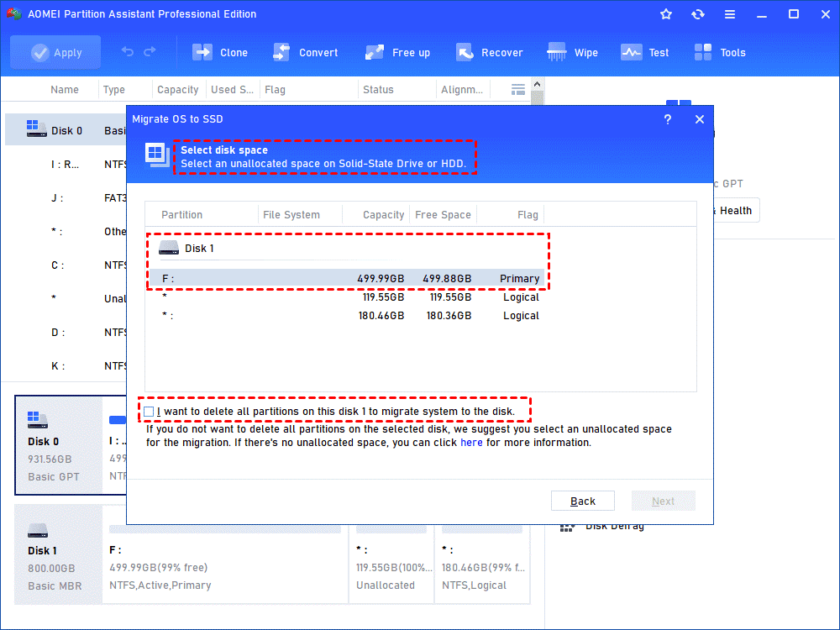This screenshot has height=630, width=840.
Task: Click the help question mark on the dialog
Action: [668, 119]
